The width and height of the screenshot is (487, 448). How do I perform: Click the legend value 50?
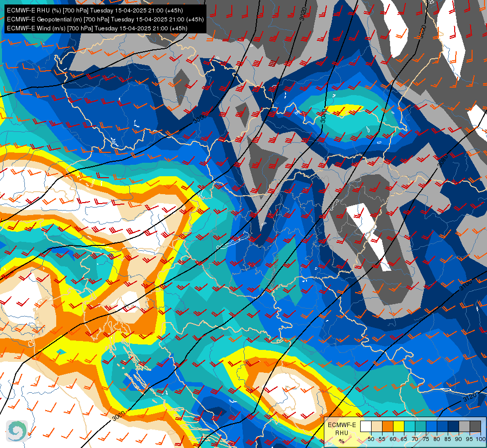pos(371,439)
